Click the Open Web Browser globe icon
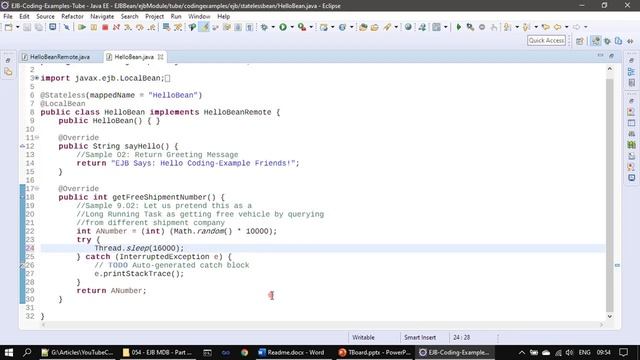640x360 pixels. click(x=408, y=27)
